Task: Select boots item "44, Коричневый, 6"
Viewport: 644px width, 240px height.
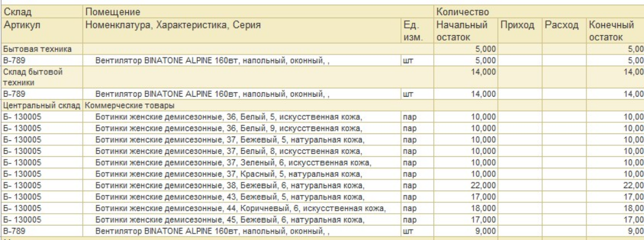Action: [x=240, y=209]
